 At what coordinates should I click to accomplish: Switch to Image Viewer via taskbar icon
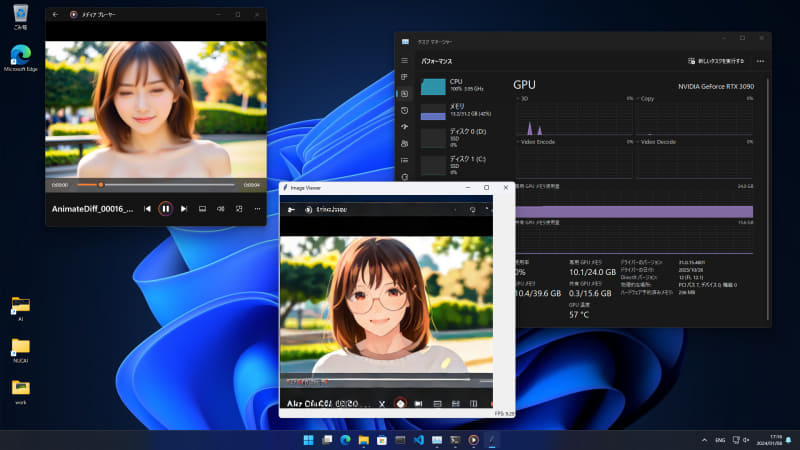pyautogui.click(x=492, y=440)
